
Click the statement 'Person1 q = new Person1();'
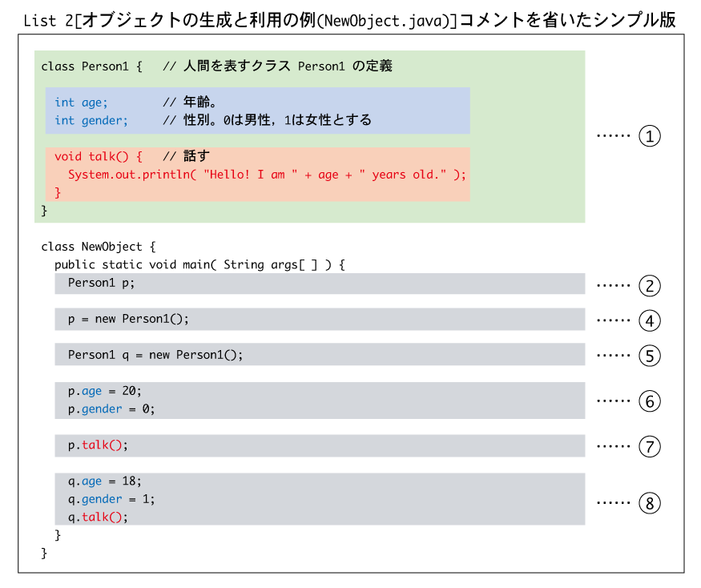(155, 355)
